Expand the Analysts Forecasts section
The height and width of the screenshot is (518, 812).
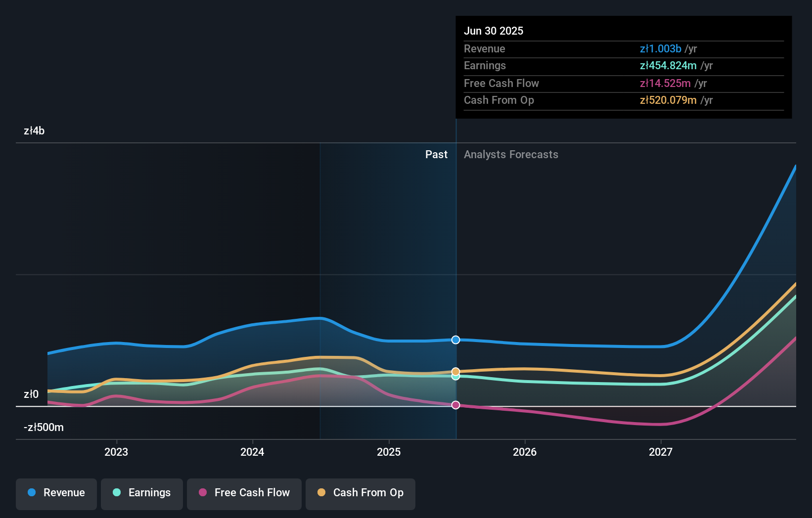coord(511,155)
